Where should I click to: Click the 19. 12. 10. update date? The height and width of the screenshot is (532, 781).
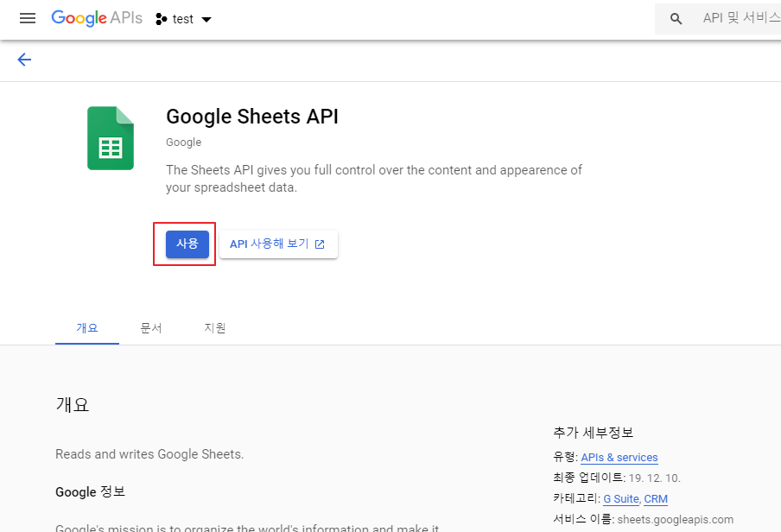pyautogui.click(x=654, y=478)
